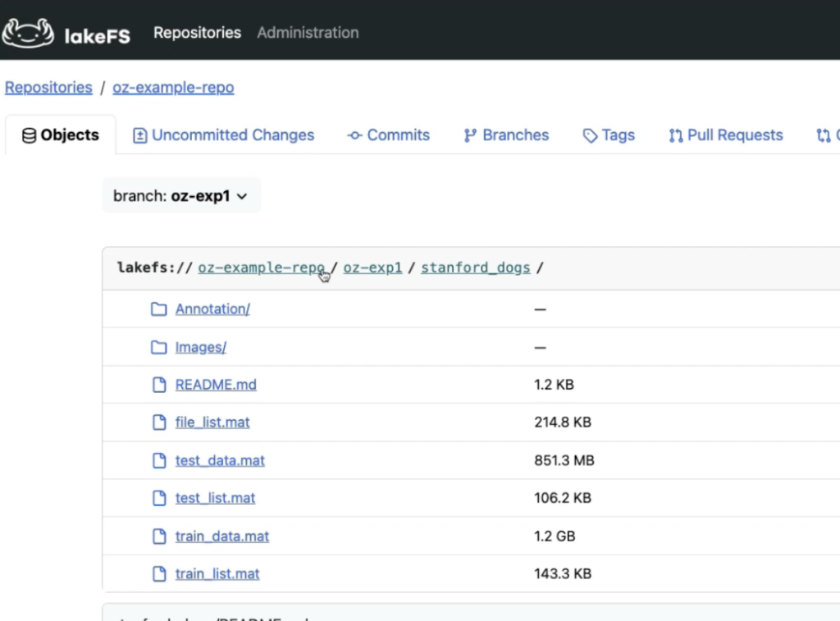Open the README.md file
The height and width of the screenshot is (621, 840).
(x=216, y=385)
